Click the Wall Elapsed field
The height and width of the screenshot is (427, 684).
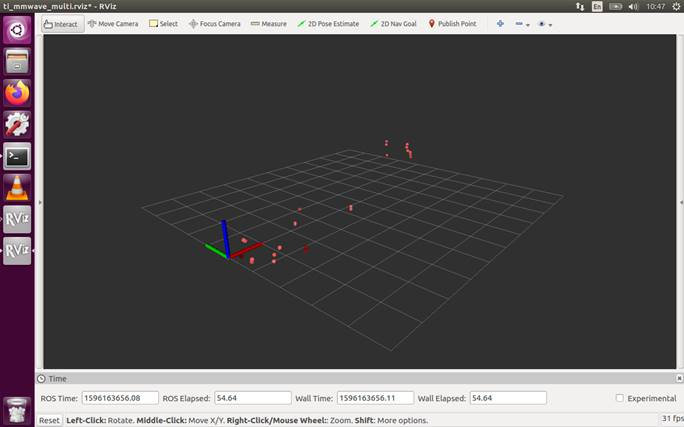tap(508, 398)
